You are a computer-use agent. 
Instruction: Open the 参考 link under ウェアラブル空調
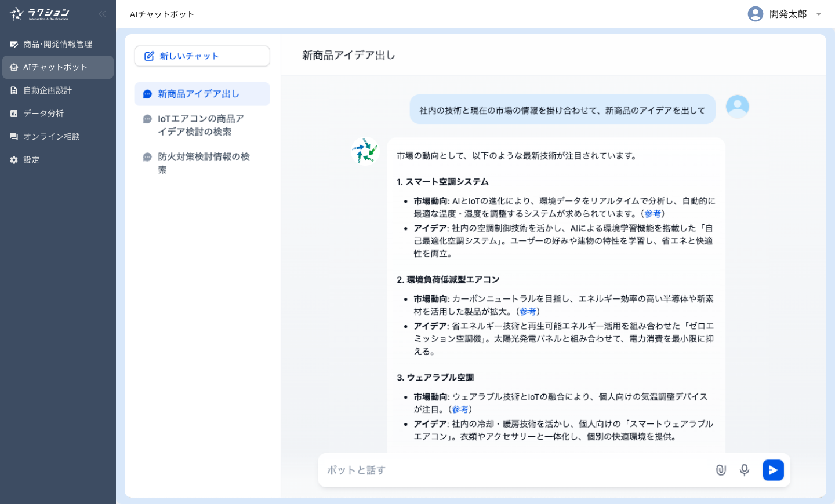(460, 410)
